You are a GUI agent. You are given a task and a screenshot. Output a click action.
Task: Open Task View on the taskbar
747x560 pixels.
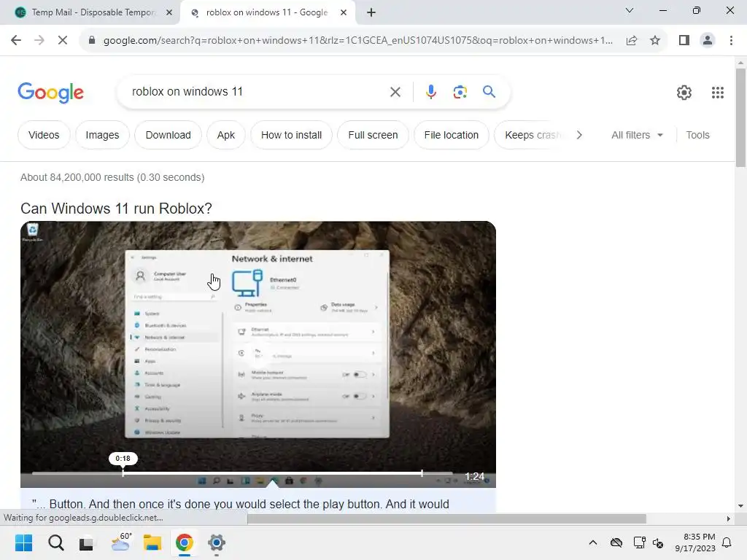coord(86,542)
